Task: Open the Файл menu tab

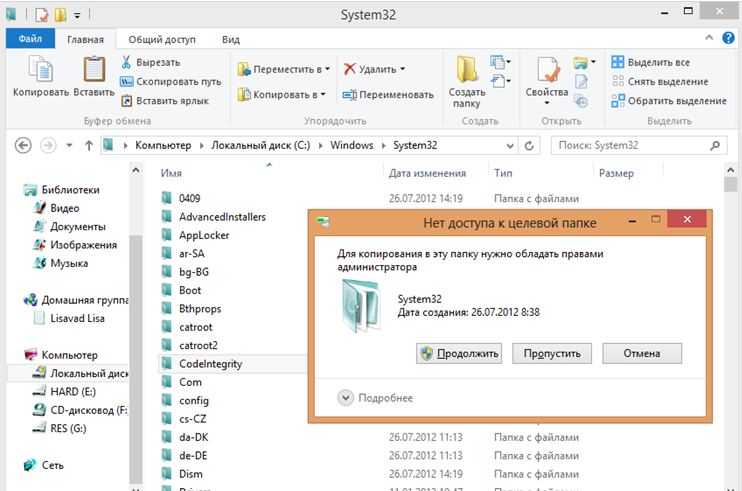Action: pyautogui.click(x=30, y=39)
